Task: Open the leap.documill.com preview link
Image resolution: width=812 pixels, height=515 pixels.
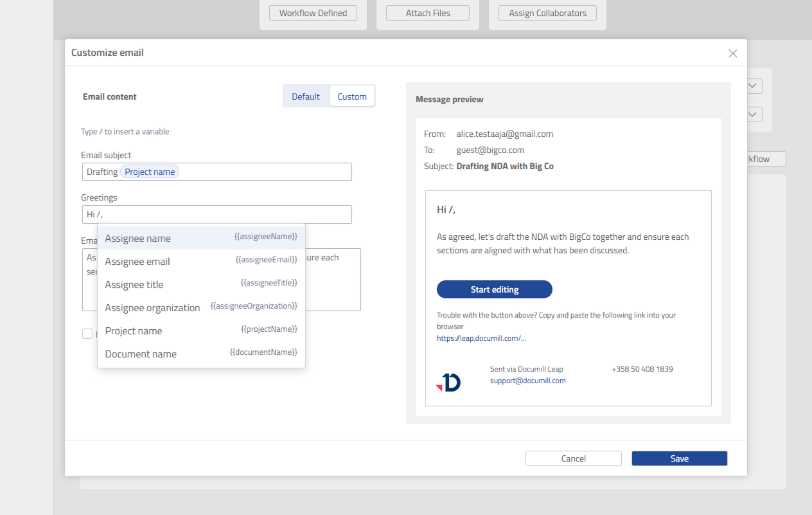Action: pos(482,338)
